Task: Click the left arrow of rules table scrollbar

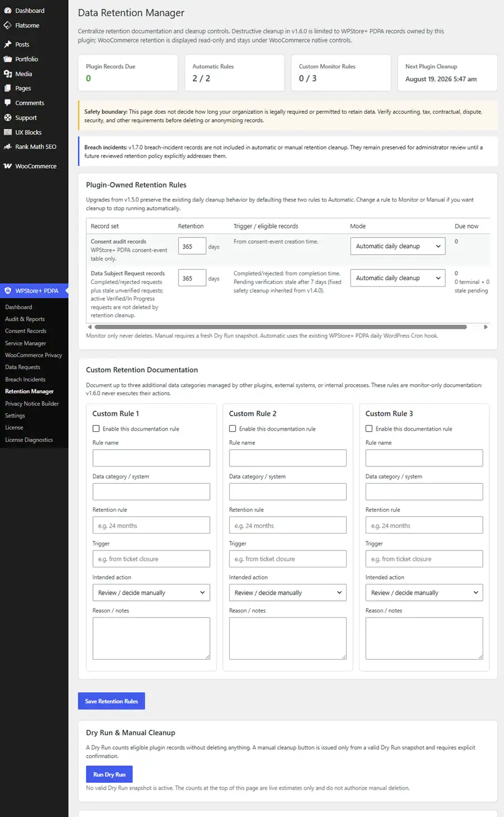Action: pos(90,326)
